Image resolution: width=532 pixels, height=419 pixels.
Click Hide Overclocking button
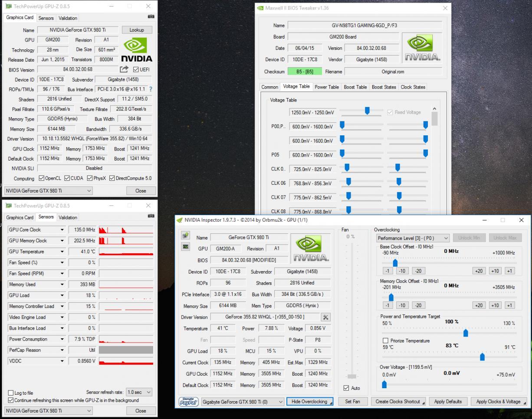pos(310,402)
